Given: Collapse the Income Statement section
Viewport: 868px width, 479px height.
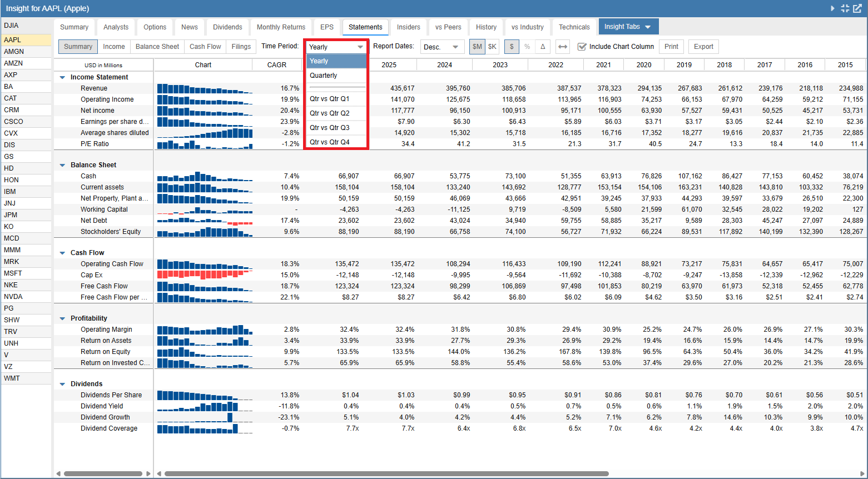Looking at the screenshot, I should tap(62, 77).
